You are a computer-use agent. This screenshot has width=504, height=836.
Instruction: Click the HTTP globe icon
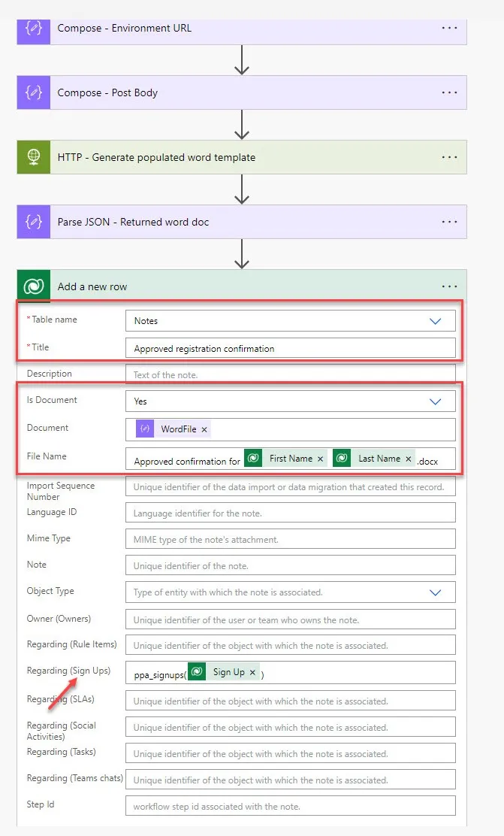34,156
